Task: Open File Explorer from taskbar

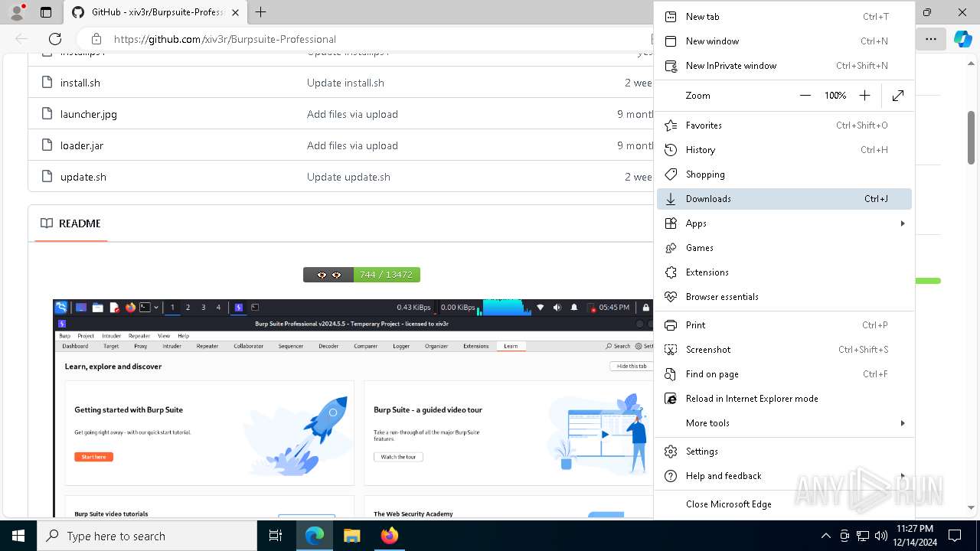Action: (x=351, y=536)
